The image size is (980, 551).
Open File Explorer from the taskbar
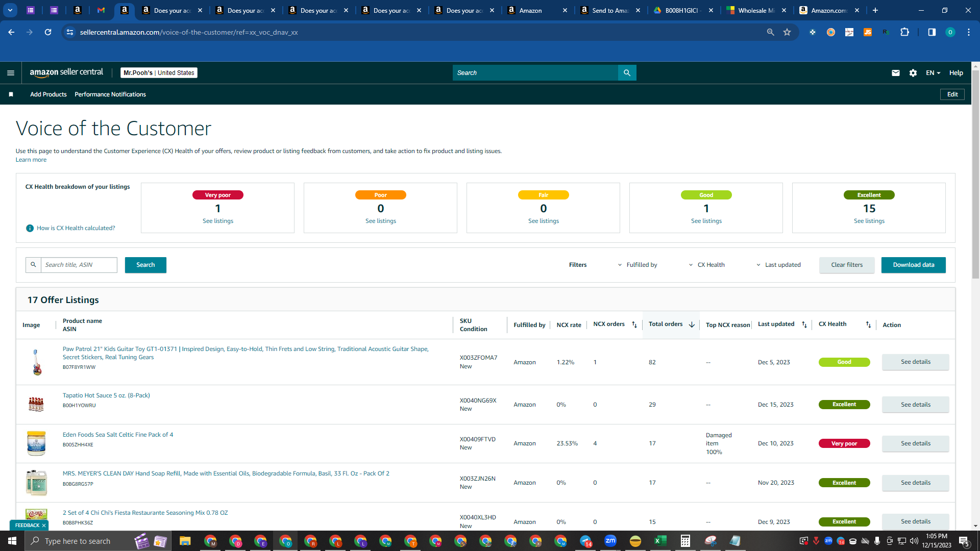[185, 541]
